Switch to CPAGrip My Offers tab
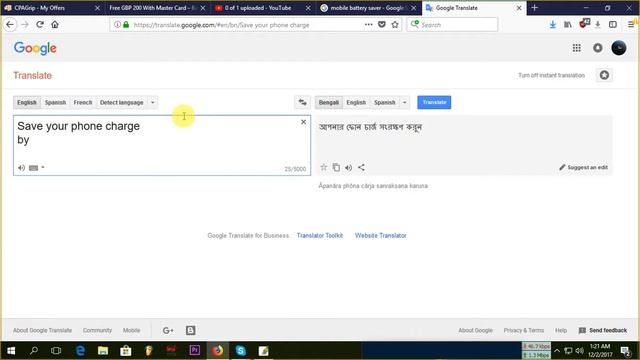Image resolution: width=640 pixels, height=360 pixels. click(52, 8)
